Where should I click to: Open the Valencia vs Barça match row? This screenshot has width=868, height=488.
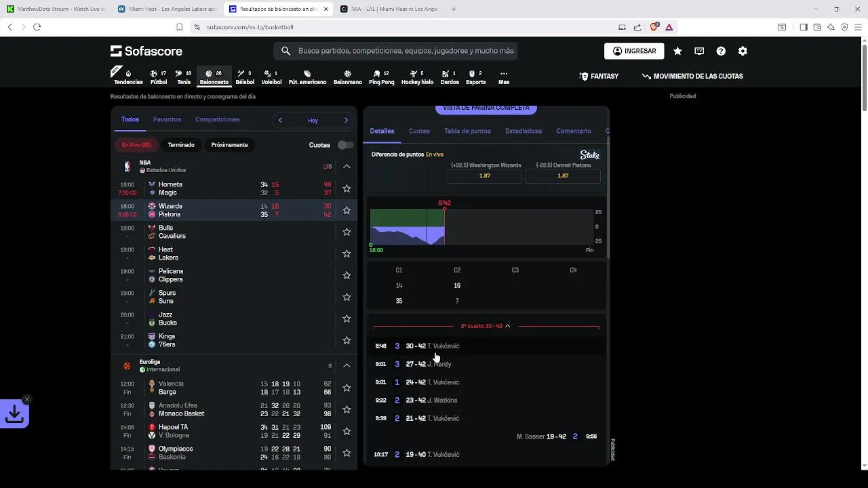(234, 388)
